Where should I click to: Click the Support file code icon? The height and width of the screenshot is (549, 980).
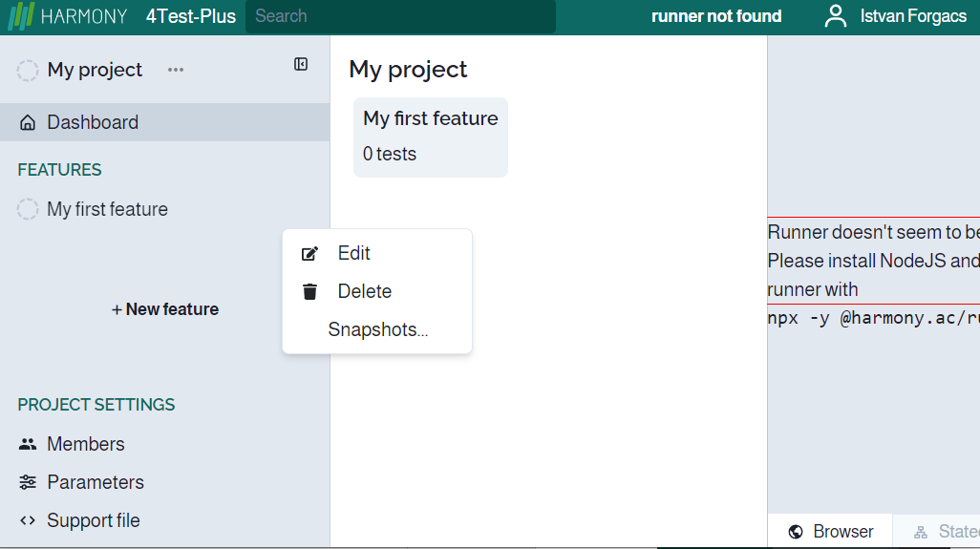click(x=28, y=520)
